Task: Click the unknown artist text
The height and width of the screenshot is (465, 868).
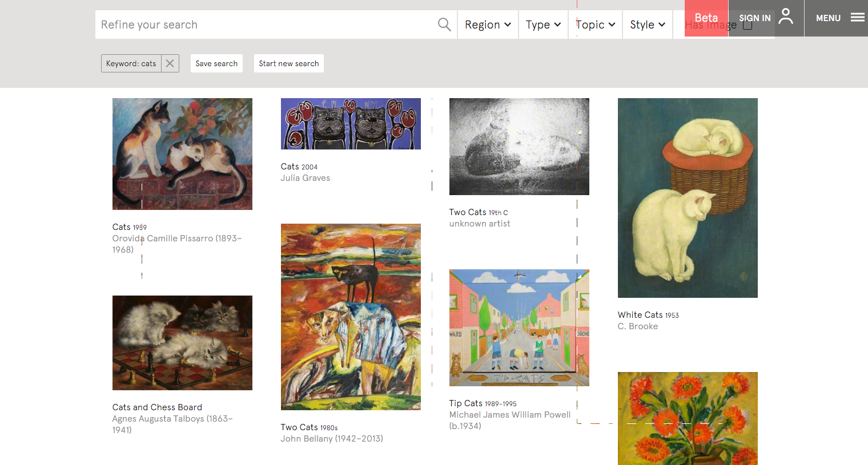Action: [480, 224]
